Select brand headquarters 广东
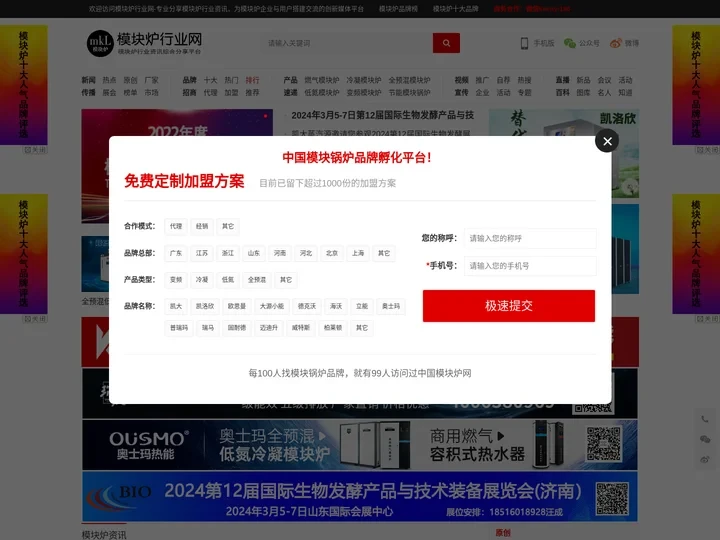This screenshot has height=540, width=720. (x=176, y=253)
